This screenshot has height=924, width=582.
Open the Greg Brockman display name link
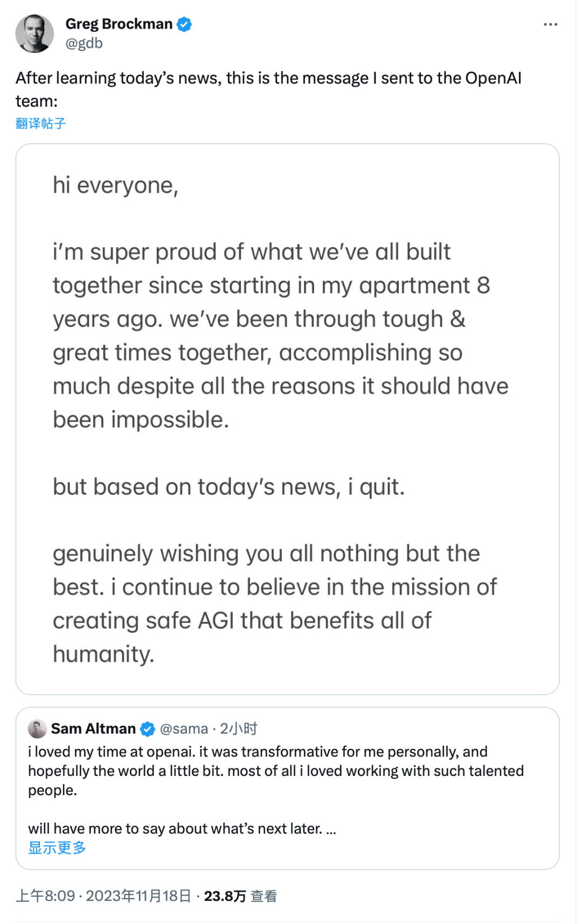[119, 24]
